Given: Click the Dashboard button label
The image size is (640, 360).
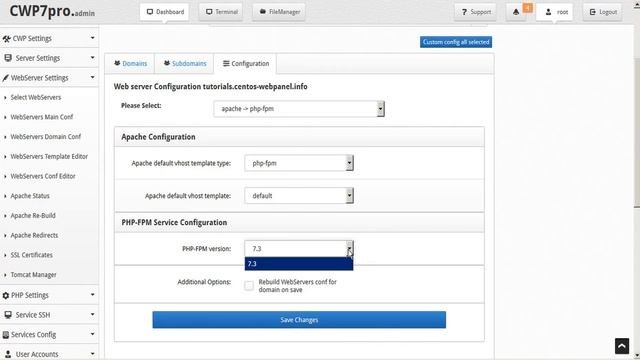Looking at the screenshot, I should tap(170, 12).
